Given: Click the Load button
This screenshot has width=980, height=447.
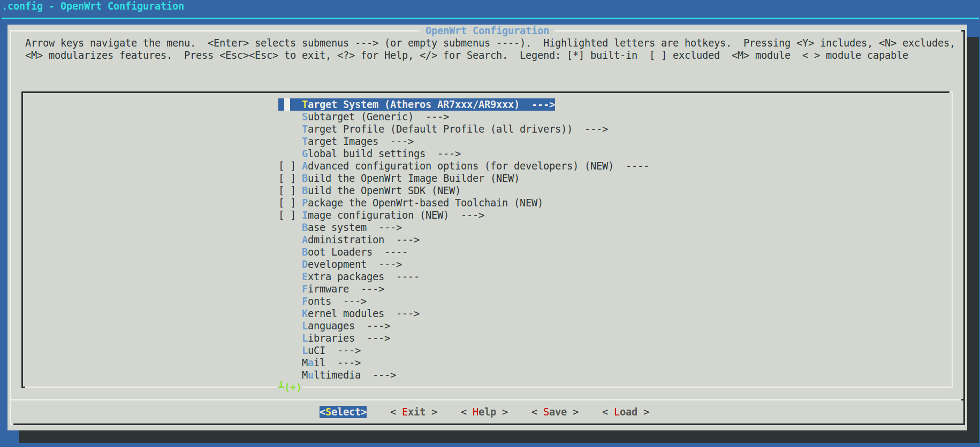Looking at the screenshot, I should (x=626, y=412).
